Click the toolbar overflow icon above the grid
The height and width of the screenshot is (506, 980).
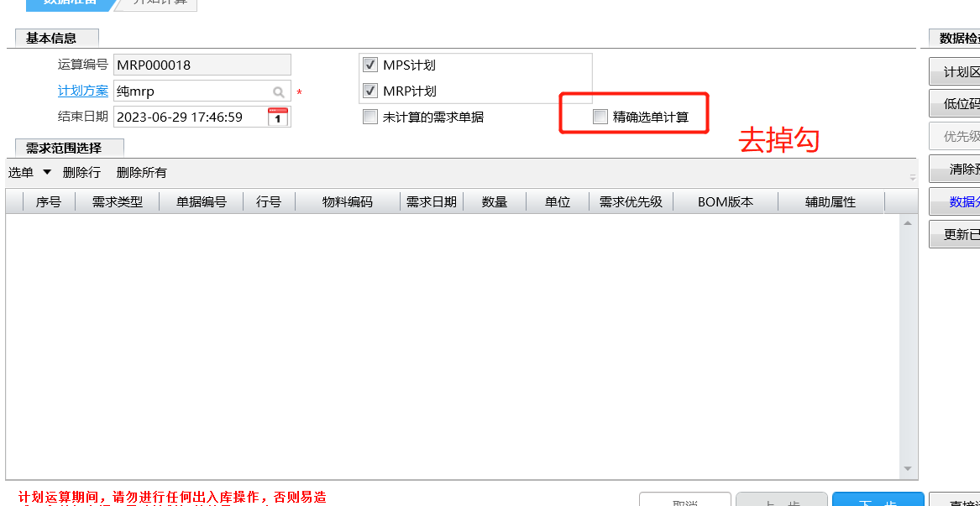(912, 177)
